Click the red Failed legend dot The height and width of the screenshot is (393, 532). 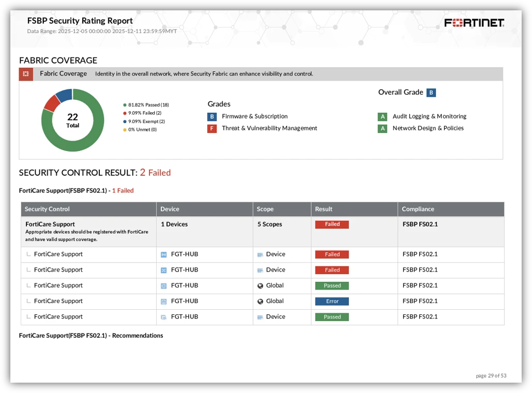coord(125,113)
